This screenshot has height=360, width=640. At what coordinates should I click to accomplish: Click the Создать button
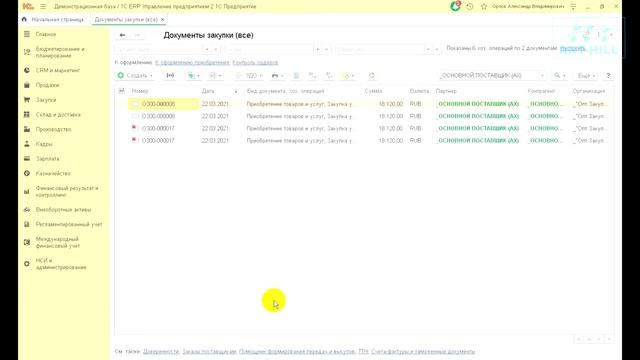click(x=135, y=76)
